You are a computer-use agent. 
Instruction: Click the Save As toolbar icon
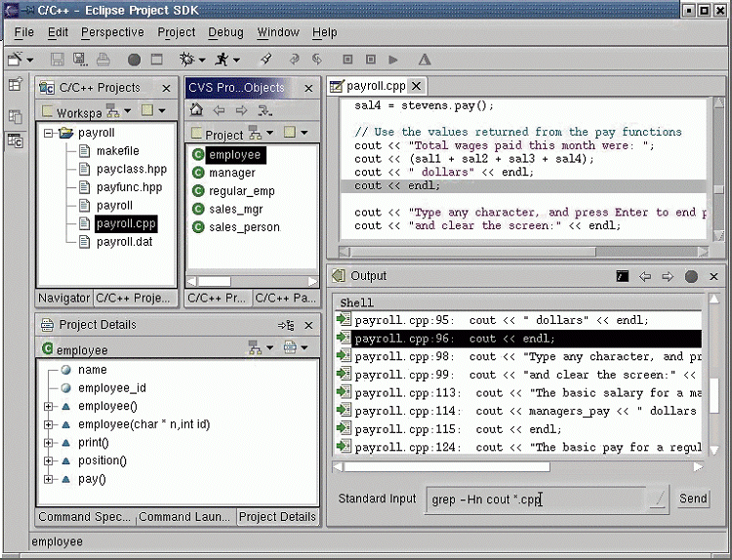pos(80,60)
